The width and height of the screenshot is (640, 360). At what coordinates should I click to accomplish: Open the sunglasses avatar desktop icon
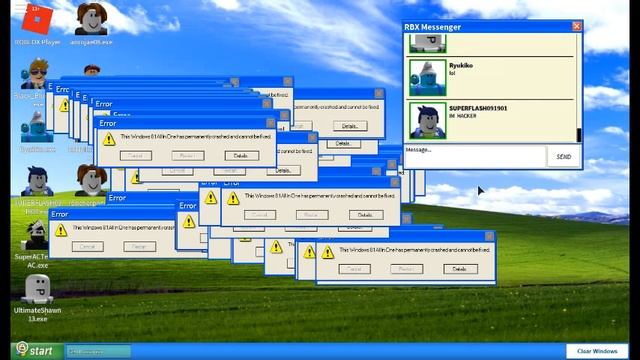click(x=34, y=73)
